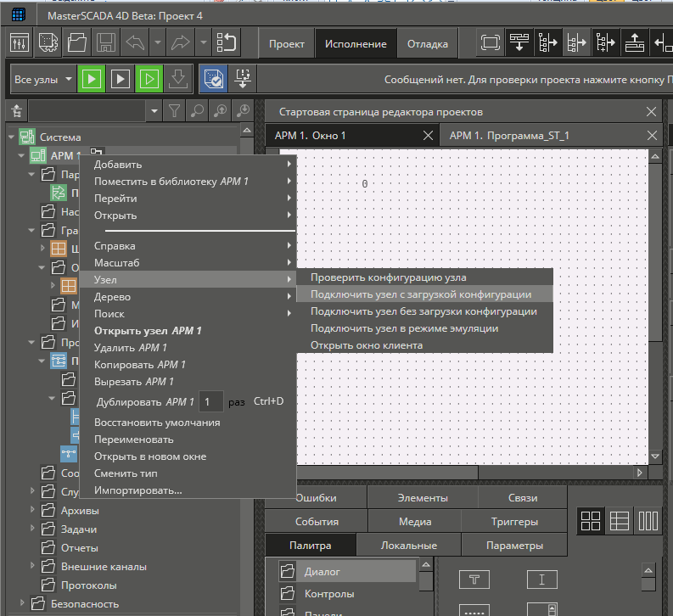Switch to the Исполнение tab
The width and height of the screenshot is (673, 616).
[356, 44]
